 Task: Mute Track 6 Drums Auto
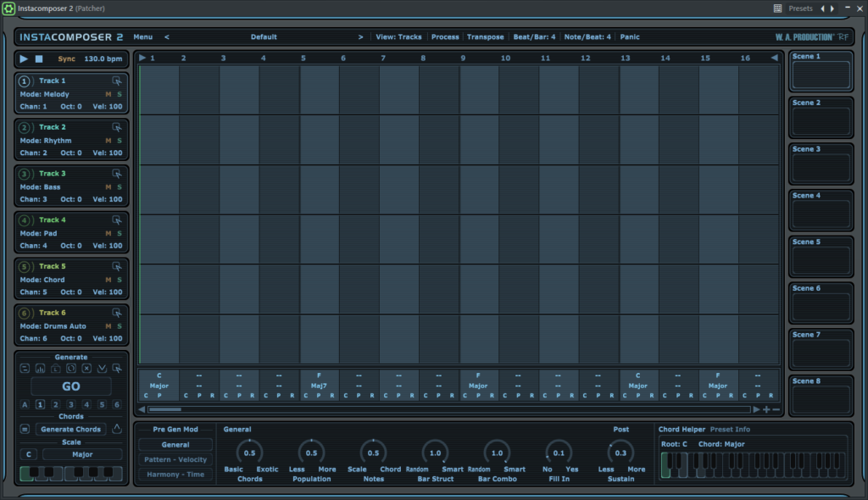click(108, 326)
